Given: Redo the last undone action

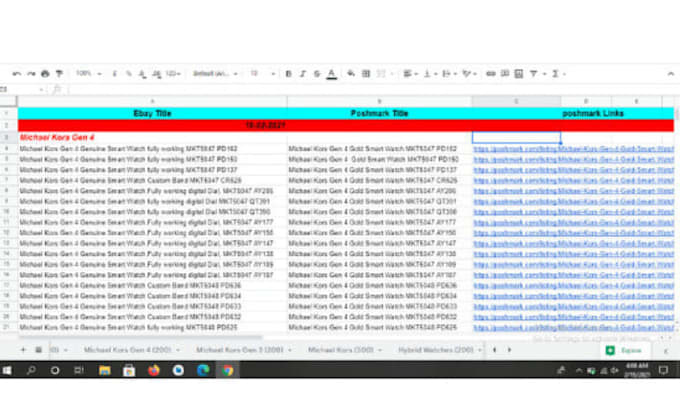Looking at the screenshot, I should point(31,74).
